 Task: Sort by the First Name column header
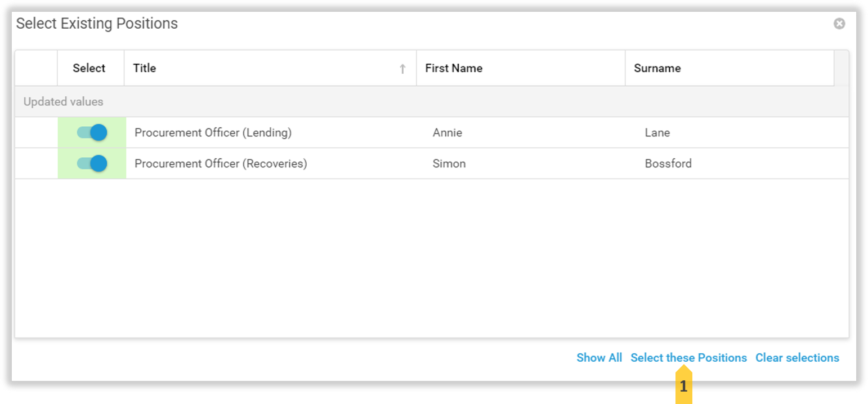tap(454, 68)
